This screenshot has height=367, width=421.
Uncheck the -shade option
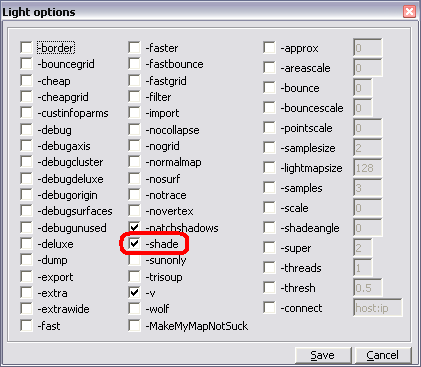coord(134,244)
